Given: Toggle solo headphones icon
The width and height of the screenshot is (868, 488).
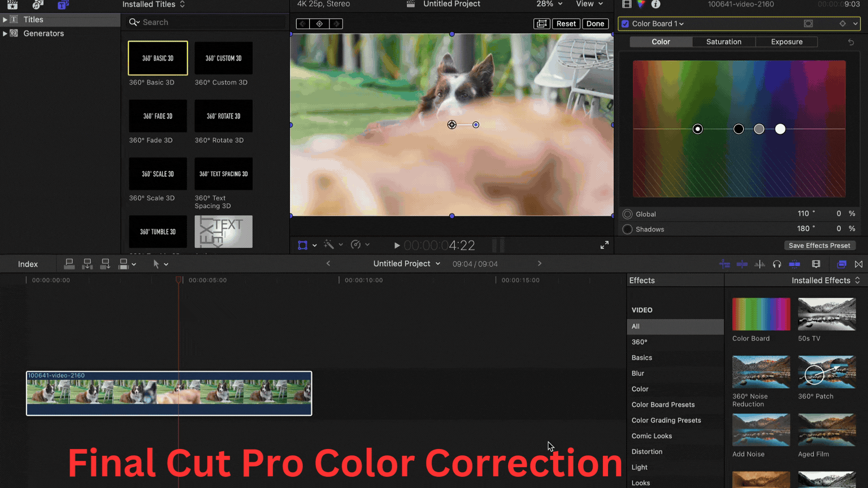Looking at the screenshot, I should click(777, 264).
